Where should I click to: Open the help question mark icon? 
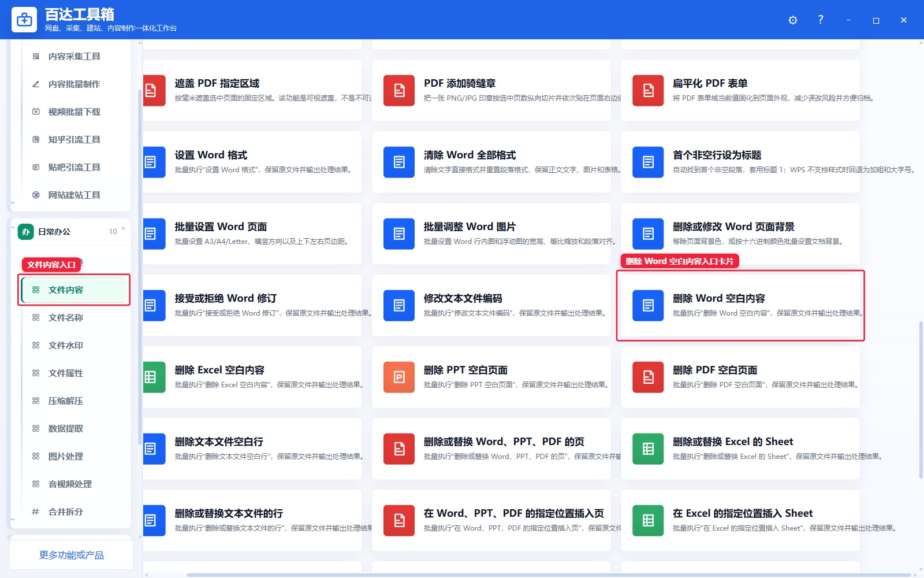(821, 20)
